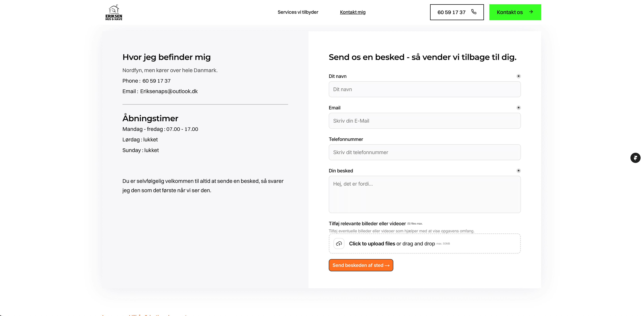
Task: Focus the Skriv din E-Mail field
Action: click(424, 121)
